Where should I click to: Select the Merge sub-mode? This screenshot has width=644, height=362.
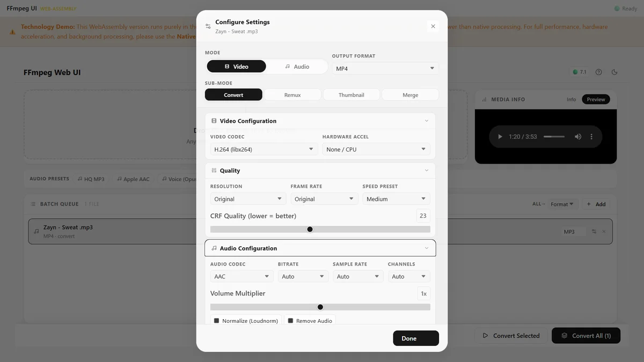[x=410, y=95]
